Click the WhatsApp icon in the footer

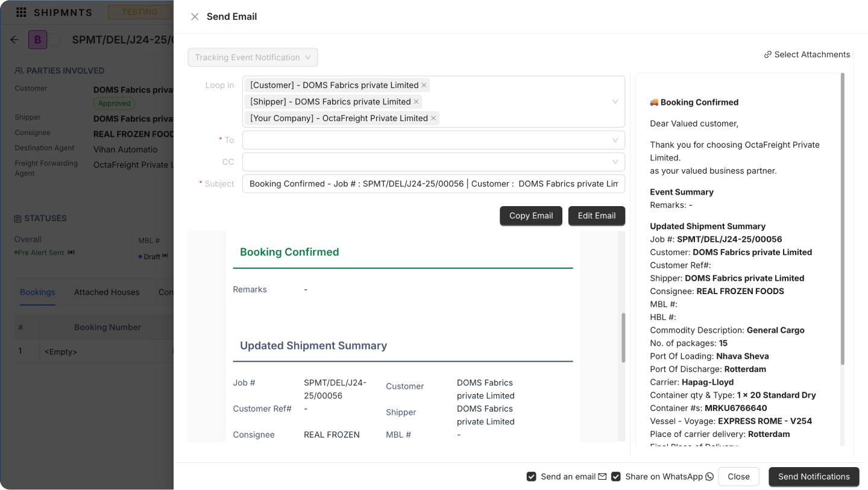click(709, 477)
